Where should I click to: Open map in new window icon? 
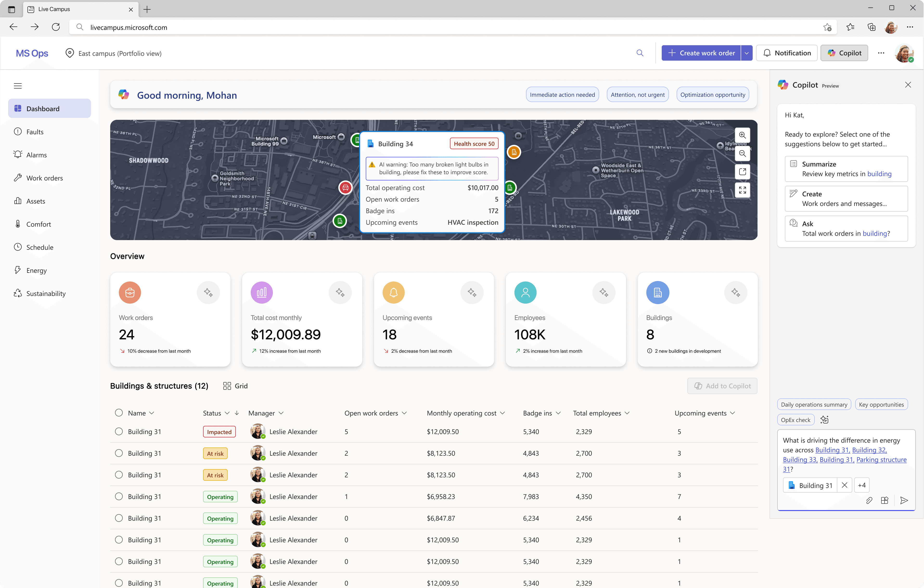[742, 172]
